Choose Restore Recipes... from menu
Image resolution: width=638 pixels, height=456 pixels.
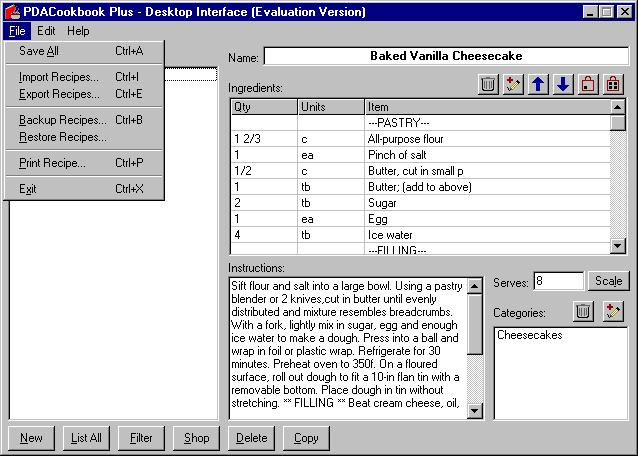coord(84,137)
